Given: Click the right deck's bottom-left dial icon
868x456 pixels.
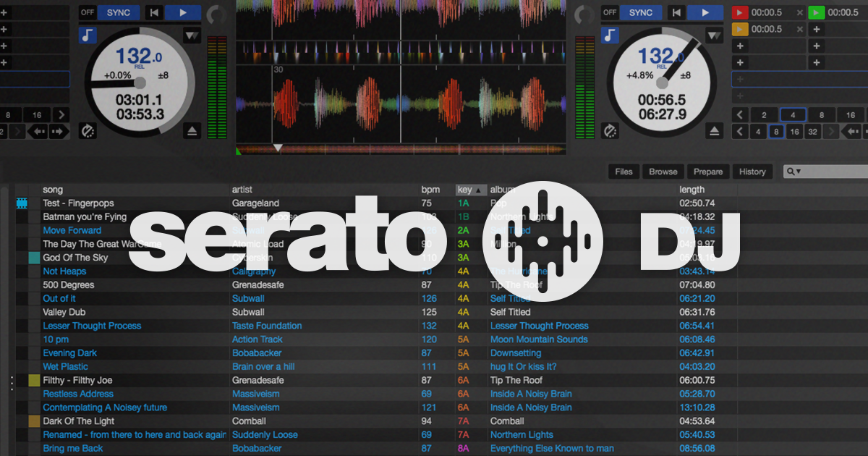Looking at the screenshot, I should [x=610, y=130].
